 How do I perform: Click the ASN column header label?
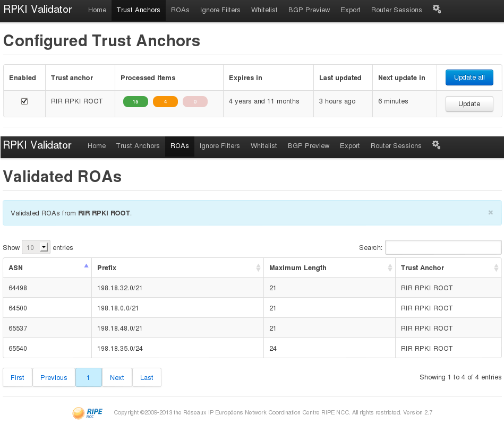click(15, 267)
